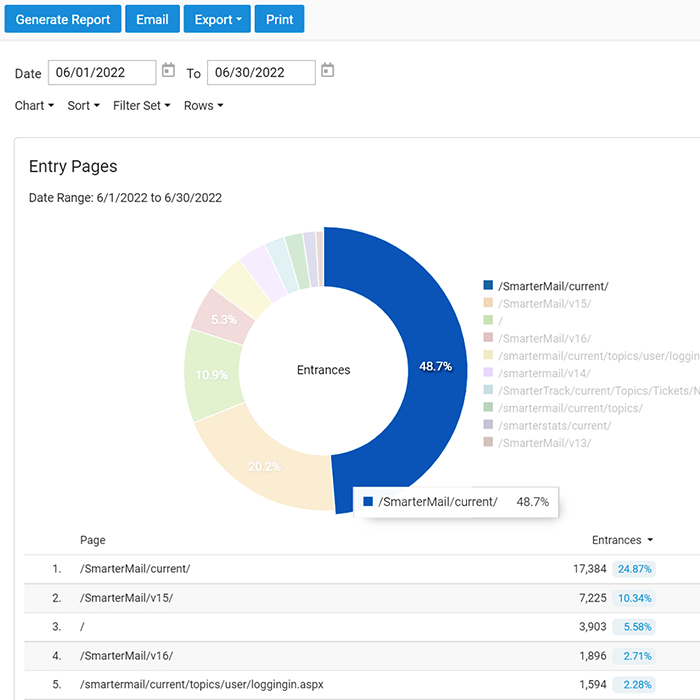Image resolution: width=700 pixels, height=700 pixels.
Task: Click the 3,903 entrances value
Action: point(593,627)
